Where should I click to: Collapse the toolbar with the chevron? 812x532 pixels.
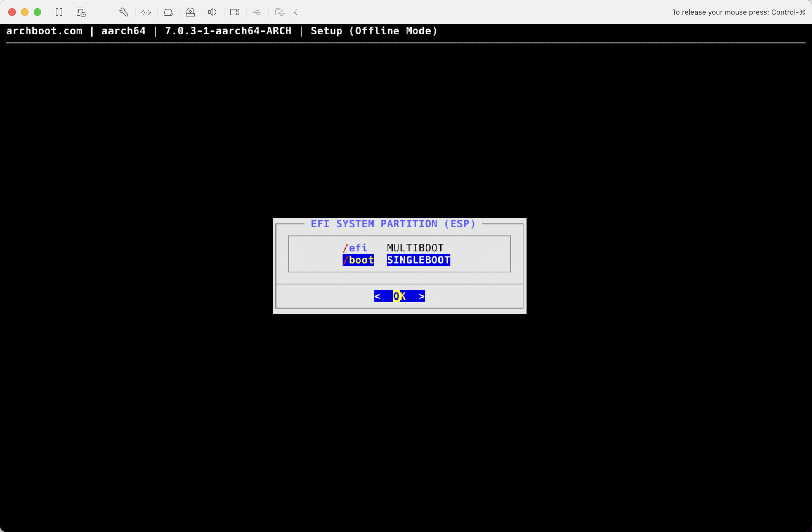pyautogui.click(x=296, y=12)
